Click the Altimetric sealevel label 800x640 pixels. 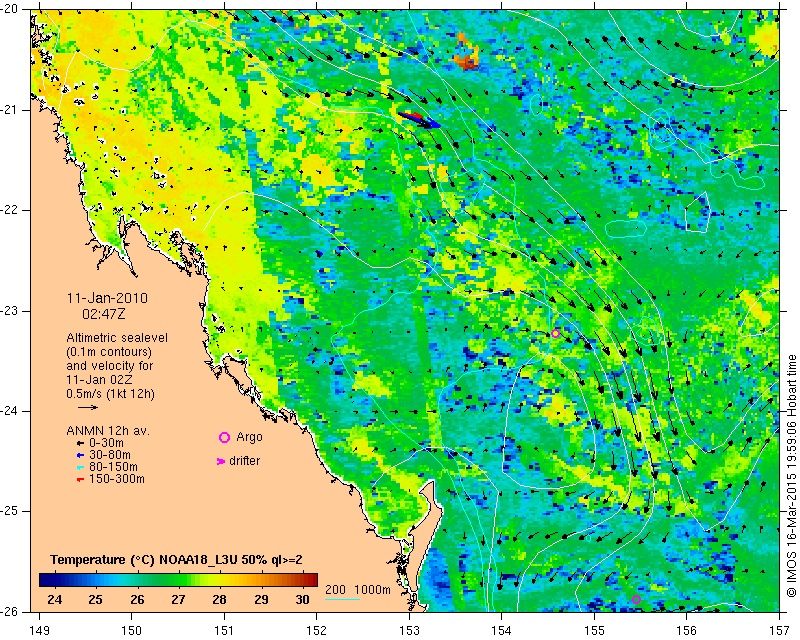tap(117, 338)
